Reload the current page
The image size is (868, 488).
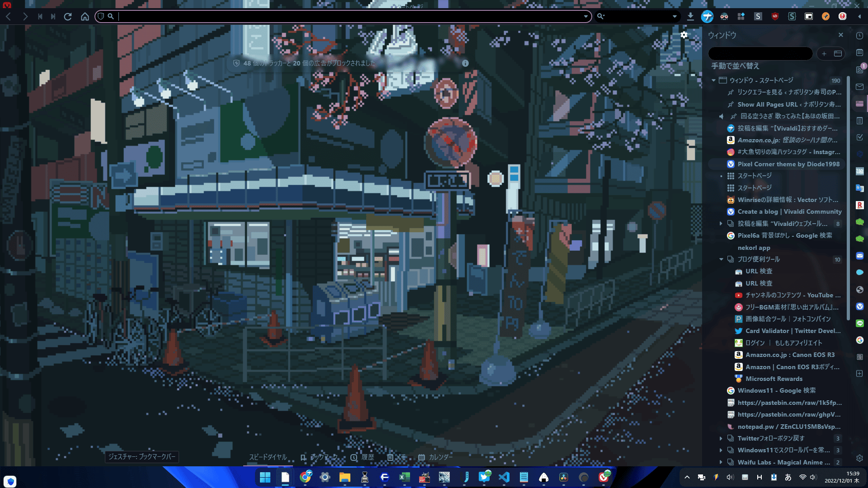point(68,17)
